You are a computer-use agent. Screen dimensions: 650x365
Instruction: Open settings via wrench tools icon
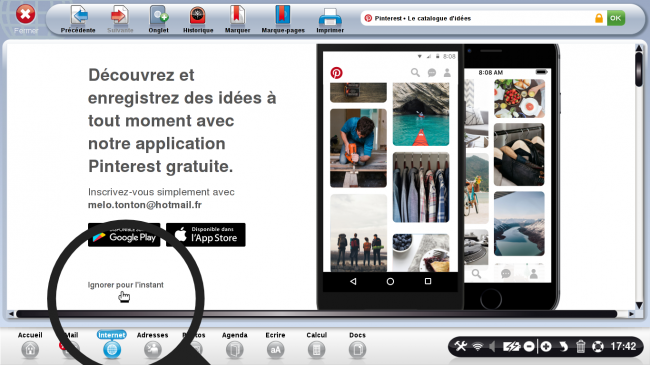pyautogui.click(x=460, y=346)
